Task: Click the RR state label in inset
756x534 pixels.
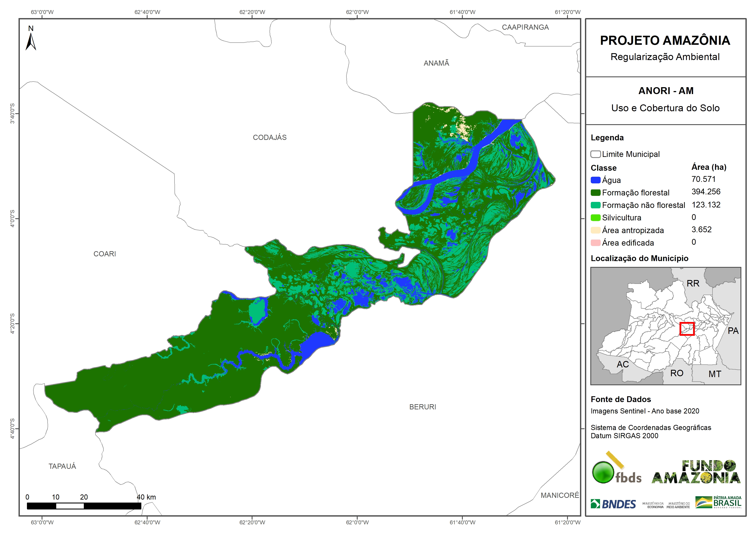Action: (693, 283)
